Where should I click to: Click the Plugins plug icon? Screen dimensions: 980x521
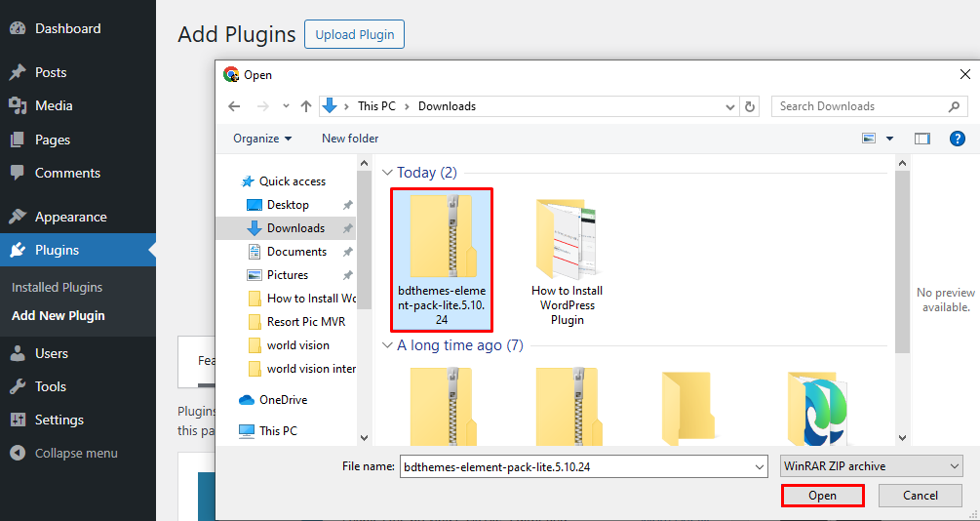click(x=18, y=250)
